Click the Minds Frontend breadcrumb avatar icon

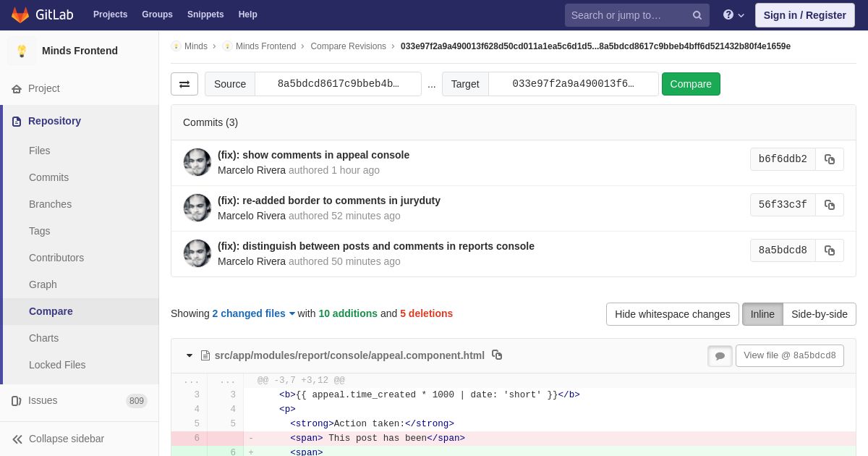[227, 46]
